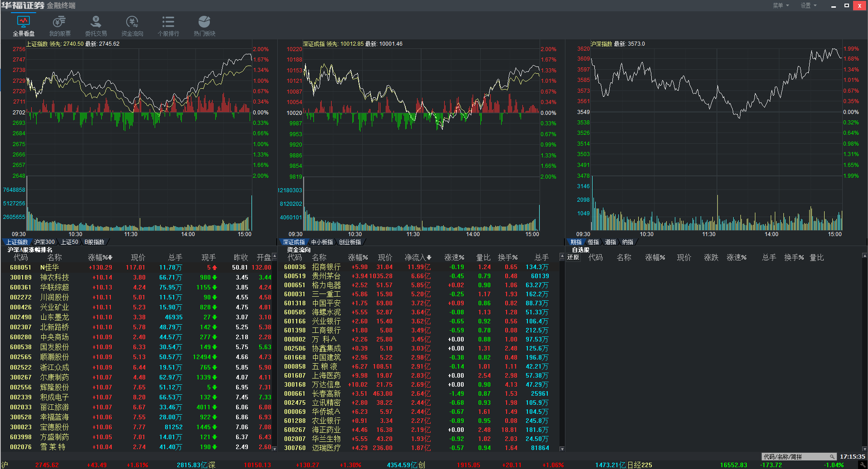Switch to the 深证成指 chart tab
Image resolution: width=868 pixels, height=469 pixels.
[294, 242]
